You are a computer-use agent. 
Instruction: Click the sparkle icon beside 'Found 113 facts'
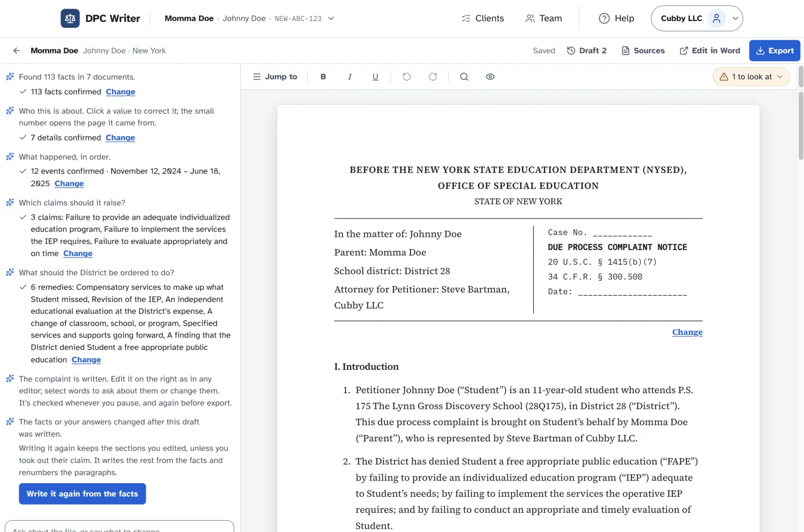pyautogui.click(x=10, y=77)
